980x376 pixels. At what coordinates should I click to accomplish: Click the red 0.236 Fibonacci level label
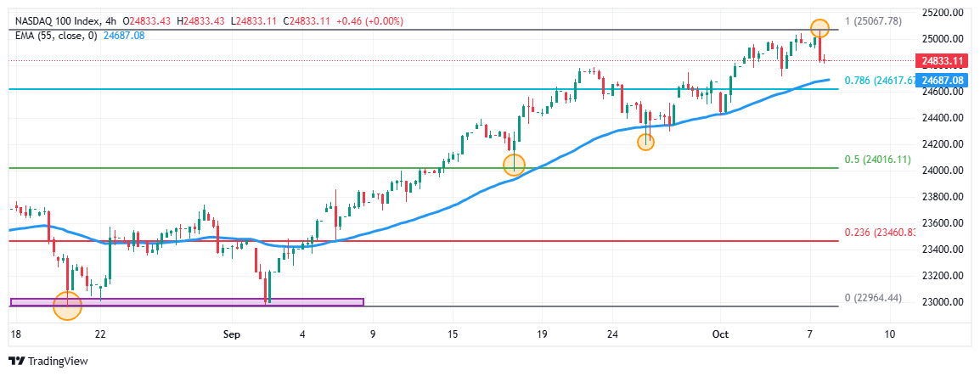point(879,233)
